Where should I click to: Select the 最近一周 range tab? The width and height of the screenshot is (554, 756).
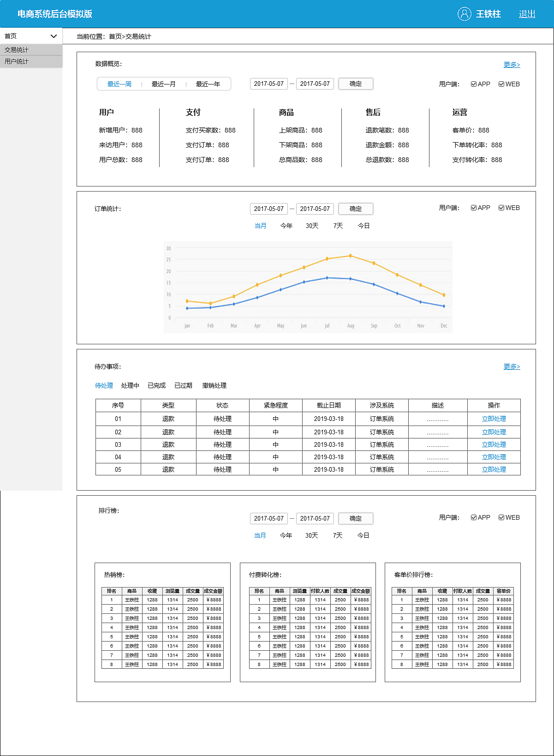(119, 84)
